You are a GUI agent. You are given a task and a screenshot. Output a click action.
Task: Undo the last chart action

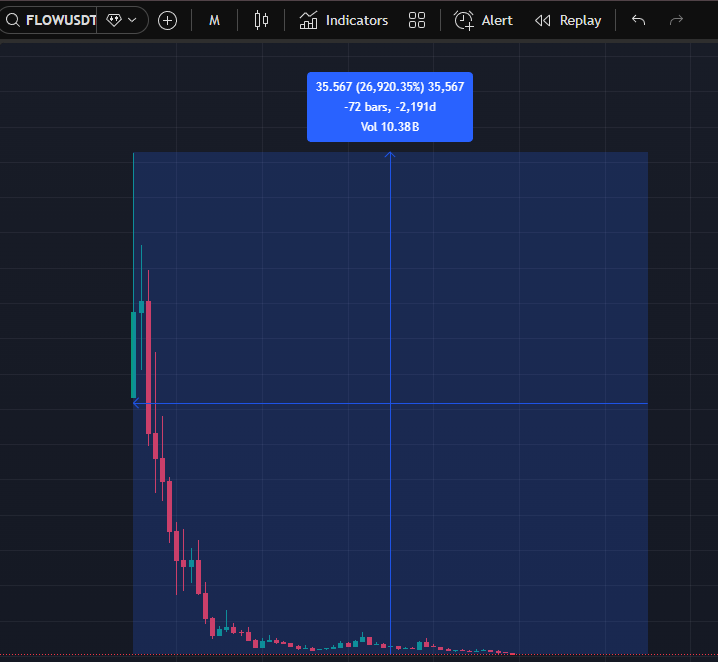pos(638,20)
